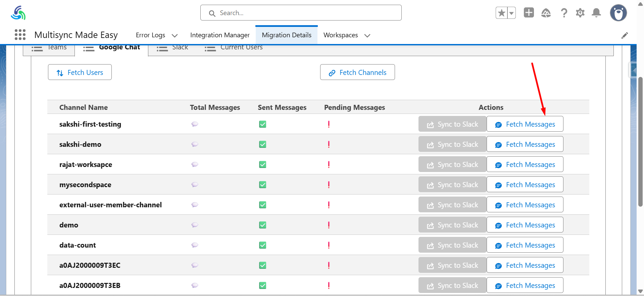Fetch Messages for data-count

525,245
